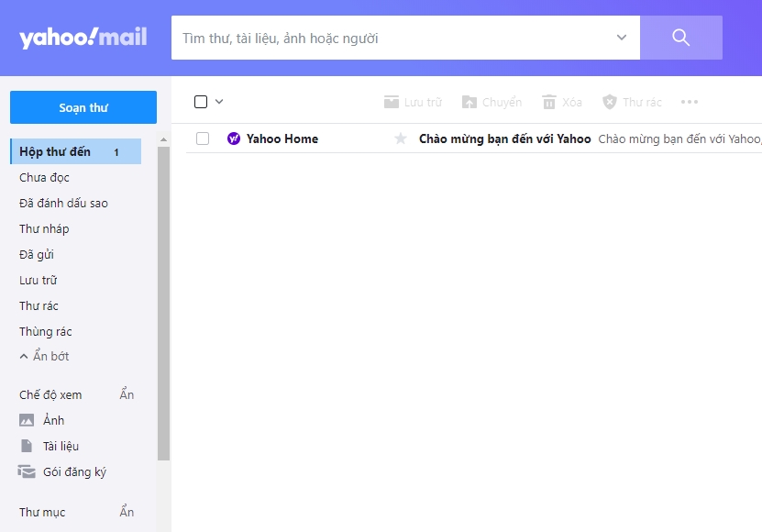Viewport: 762px width, 532px height.
Task: Click the inbox unread count 1
Action: pos(116,152)
